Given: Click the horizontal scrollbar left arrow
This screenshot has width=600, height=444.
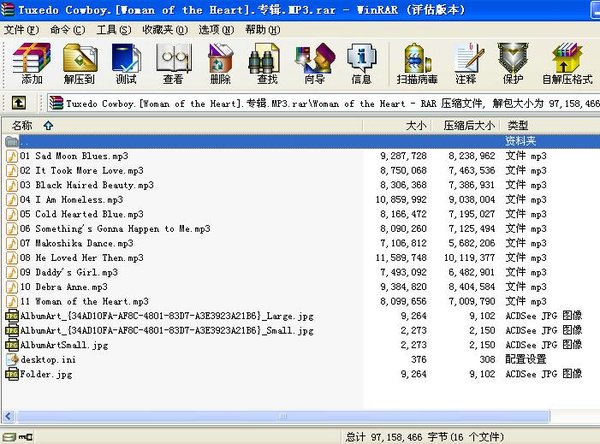Looking at the screenshot, I should [8, 416].
